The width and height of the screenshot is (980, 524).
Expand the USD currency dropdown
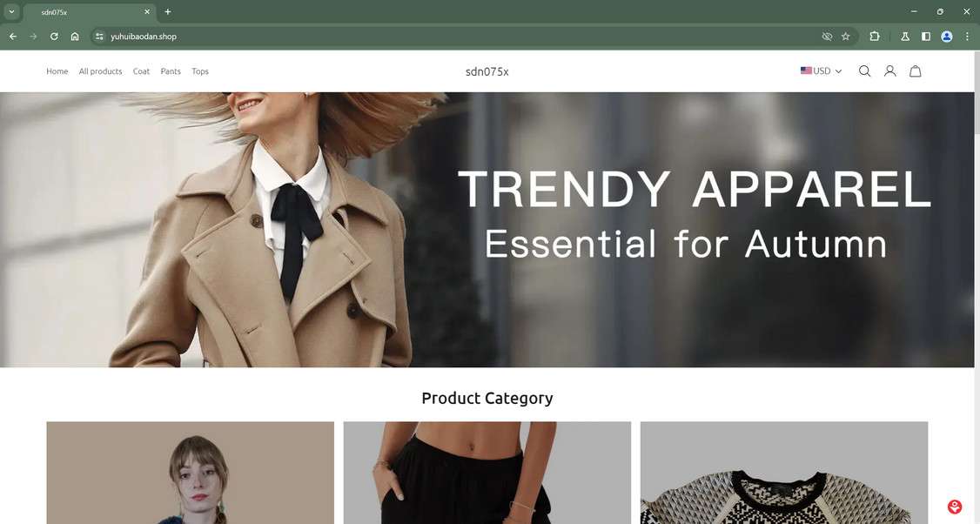click(821, 71)
